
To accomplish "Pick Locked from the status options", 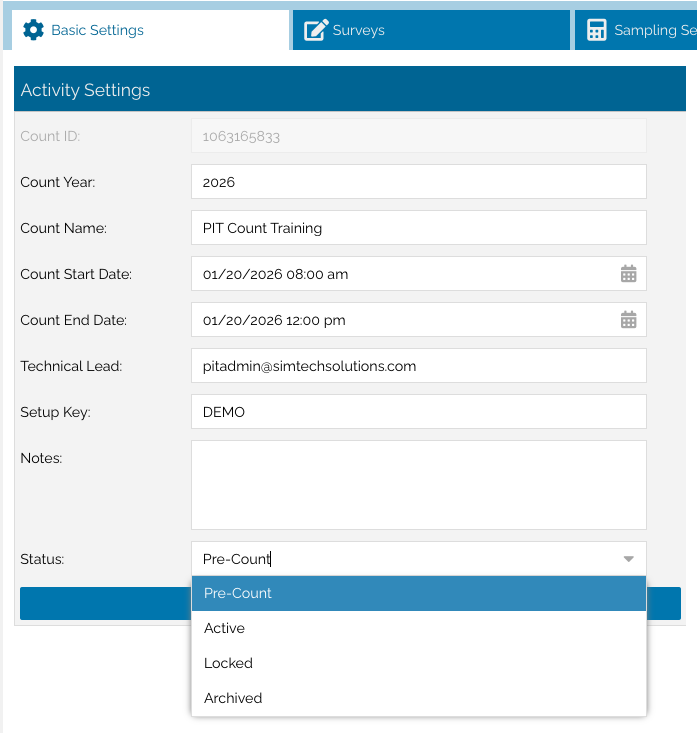I will [x=419, y=663].
